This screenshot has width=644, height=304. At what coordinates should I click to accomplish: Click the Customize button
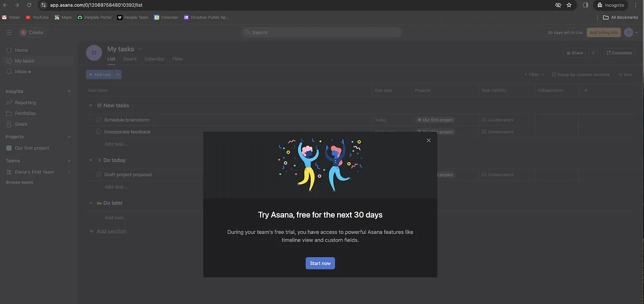point(619,53)
